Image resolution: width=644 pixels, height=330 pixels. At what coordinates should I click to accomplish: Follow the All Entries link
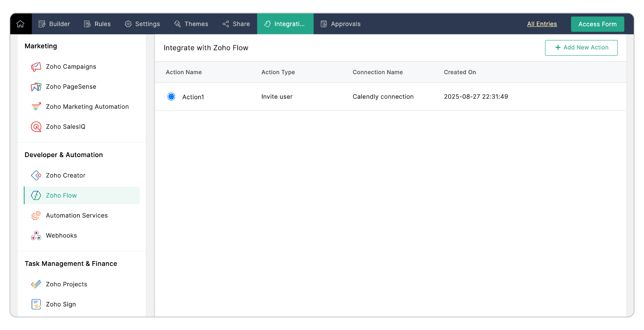point(542,24)
